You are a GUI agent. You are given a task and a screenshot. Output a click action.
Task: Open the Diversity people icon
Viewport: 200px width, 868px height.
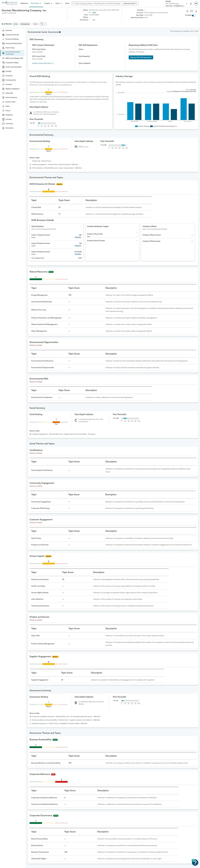[x=3, y=71]
